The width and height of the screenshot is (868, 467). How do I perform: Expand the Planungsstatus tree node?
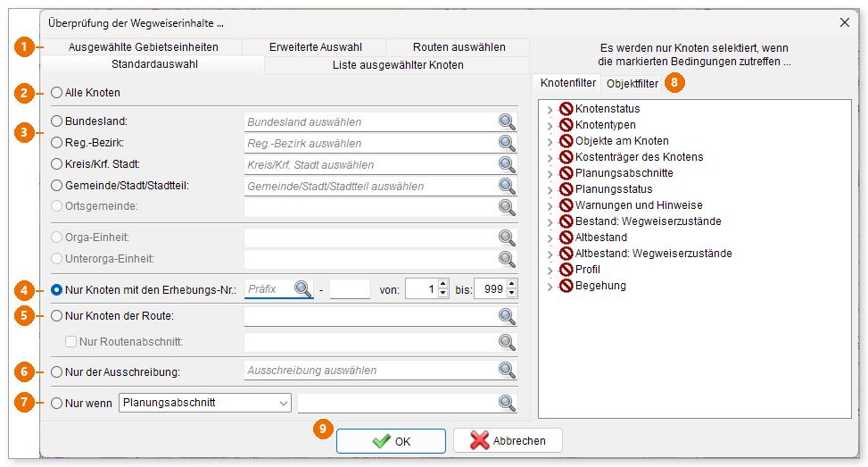550,190
